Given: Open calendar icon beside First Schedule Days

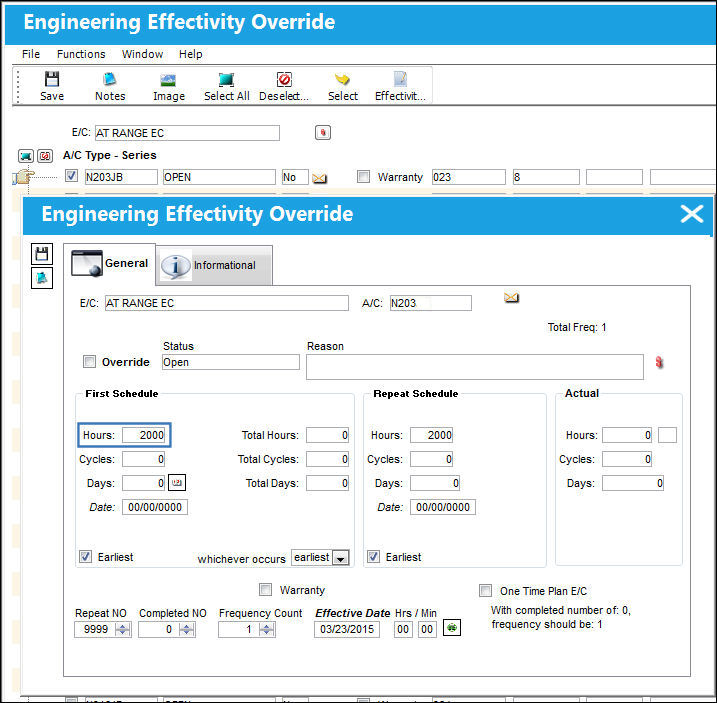Looking at the screenshot, I should pos(177,483).
